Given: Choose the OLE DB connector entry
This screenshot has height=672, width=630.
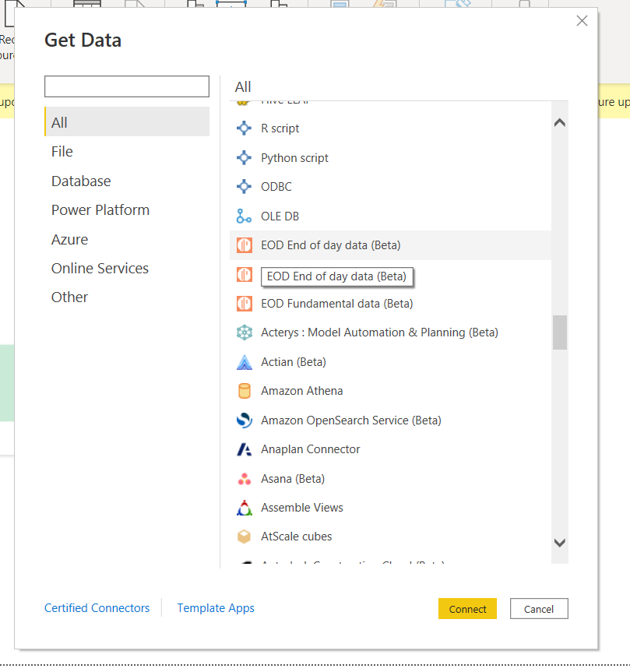Looking at the screenshot, I should pos(390,216).
